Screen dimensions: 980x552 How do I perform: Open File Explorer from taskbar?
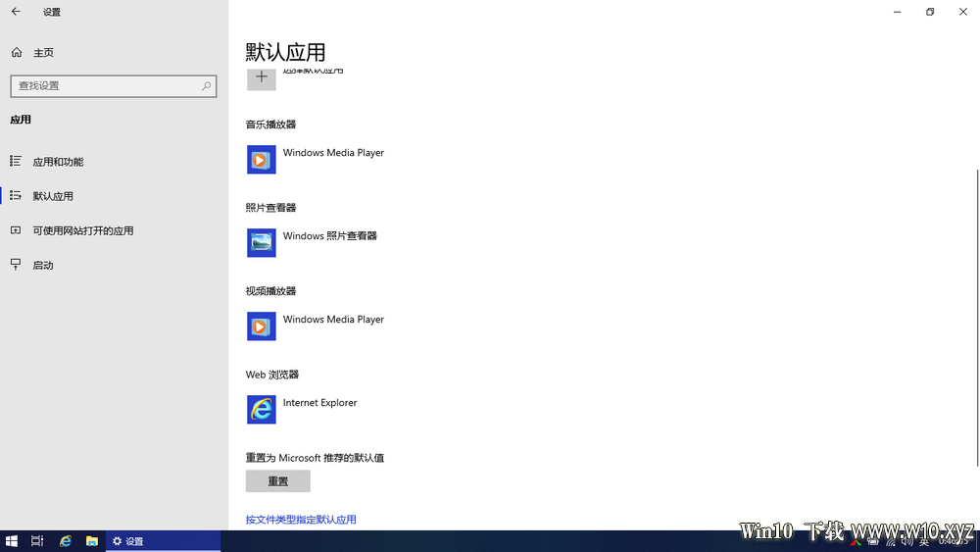(92, 541)
